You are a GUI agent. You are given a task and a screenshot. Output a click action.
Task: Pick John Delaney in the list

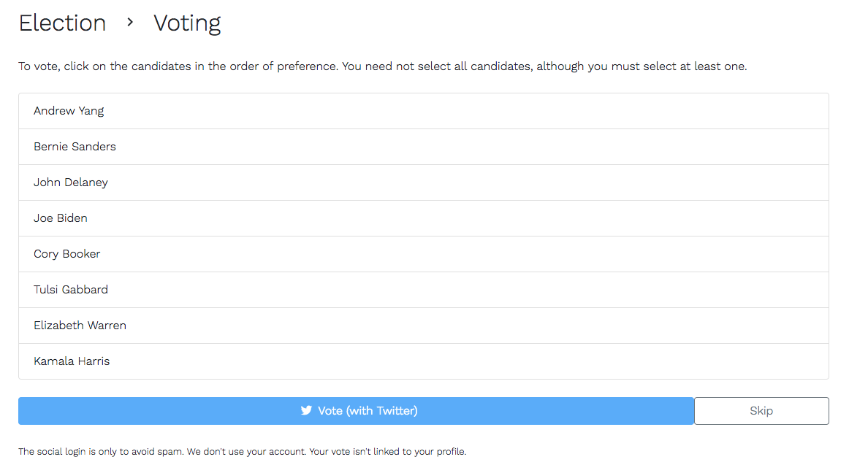(71, 182)
